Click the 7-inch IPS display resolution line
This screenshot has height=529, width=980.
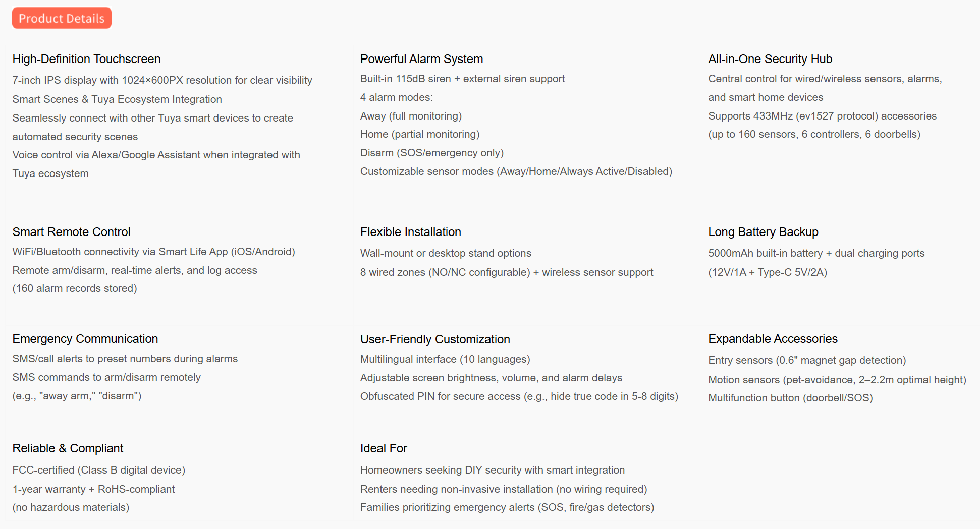(162, 80)
